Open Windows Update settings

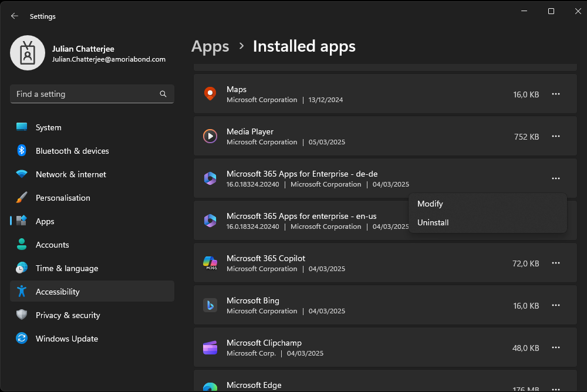(92, 339)
